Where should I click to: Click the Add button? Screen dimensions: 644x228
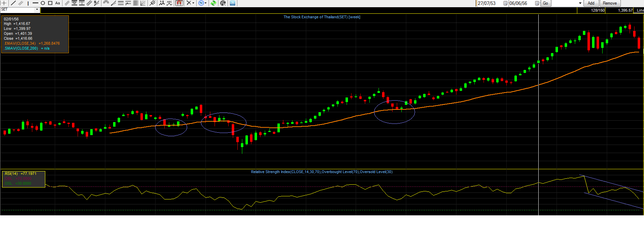pyautogui.click(x=591, y=3)
